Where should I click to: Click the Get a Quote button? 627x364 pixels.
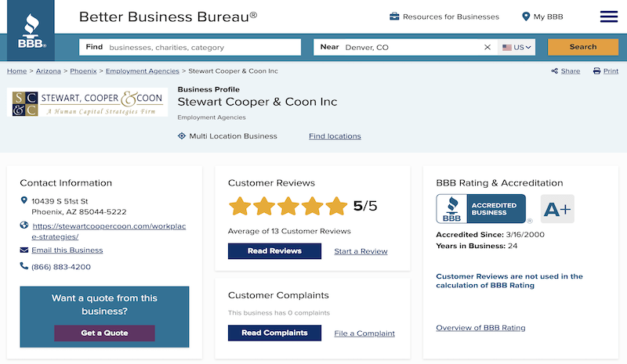[104, 333]
